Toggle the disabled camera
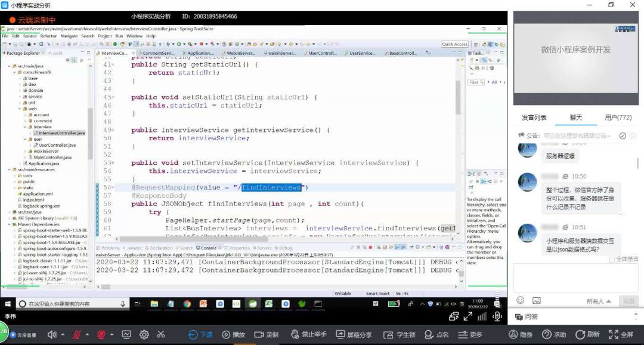 tap(101, 335)
